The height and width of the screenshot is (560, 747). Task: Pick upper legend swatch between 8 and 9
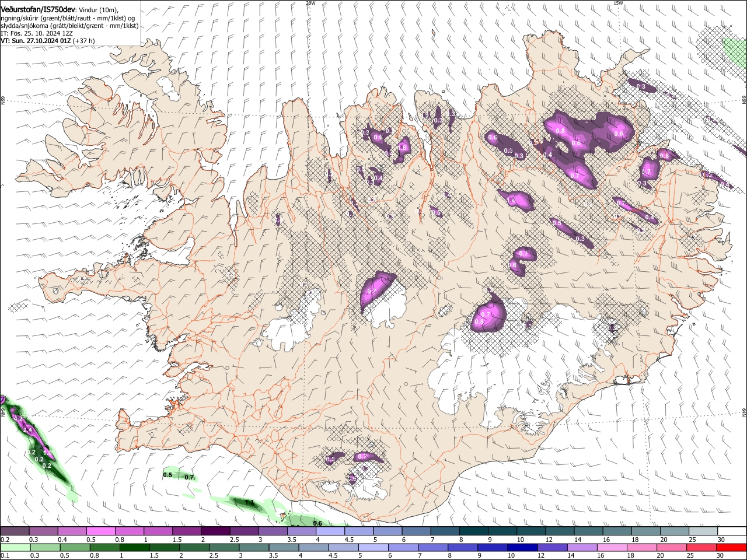(473, 531)
